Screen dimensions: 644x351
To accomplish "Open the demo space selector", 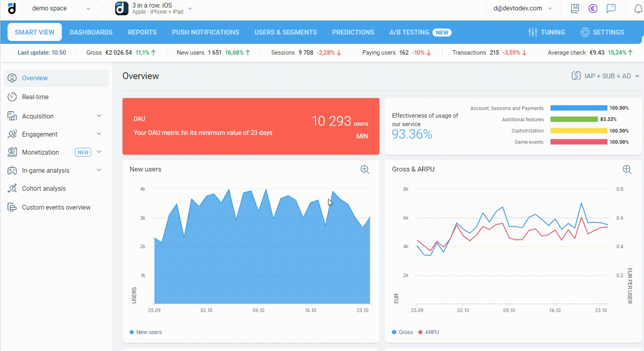I will [60, 8].
